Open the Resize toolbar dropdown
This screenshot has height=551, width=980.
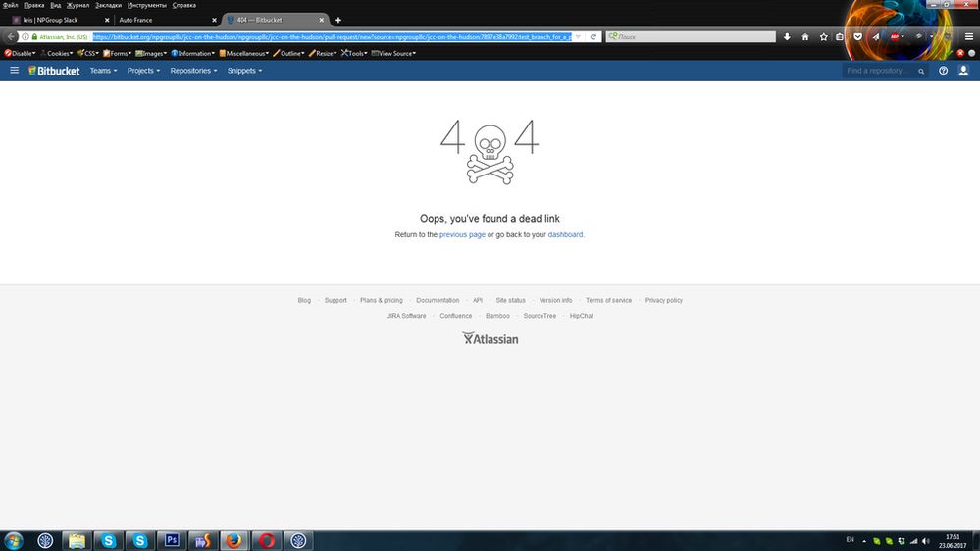(323, 53)
